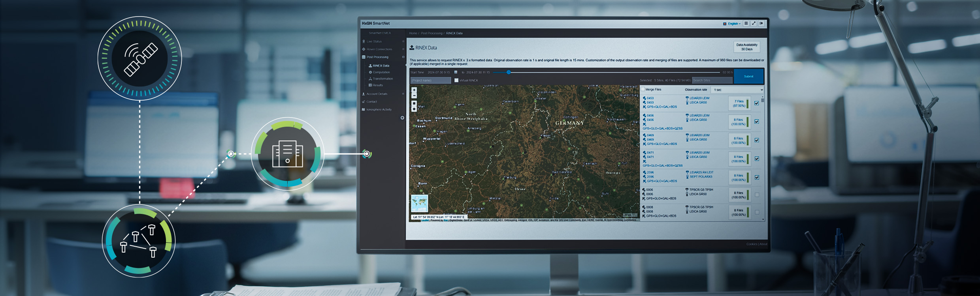Click the 7 Files (87.50%) button
980x296 pixels.
point(739,103)
